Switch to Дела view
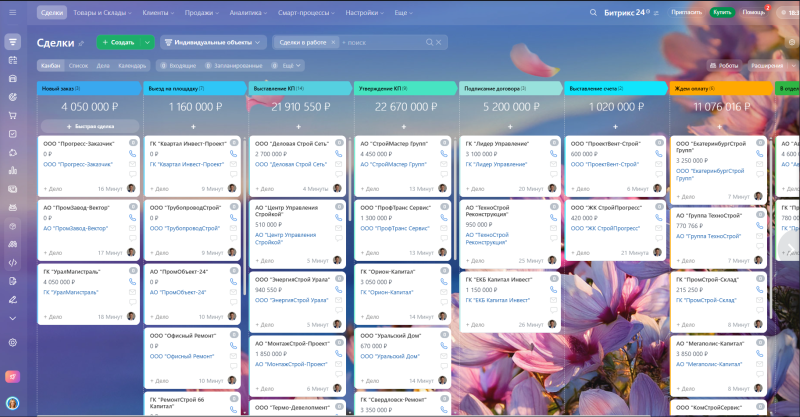800x417 pixels. point(103,65)
